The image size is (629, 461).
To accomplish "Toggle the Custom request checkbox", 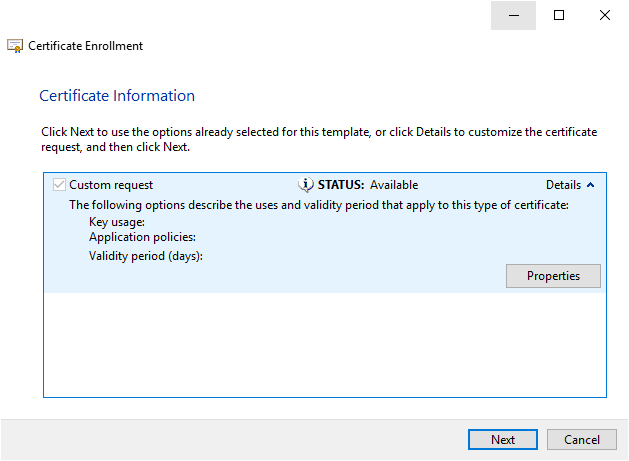I will 59,185.
